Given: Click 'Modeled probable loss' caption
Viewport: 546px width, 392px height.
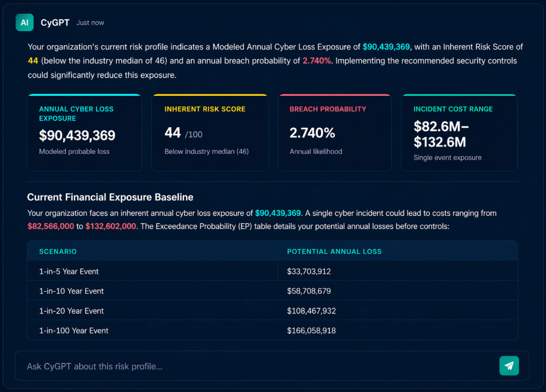Looking at the screenshot, I should (74, 152).
